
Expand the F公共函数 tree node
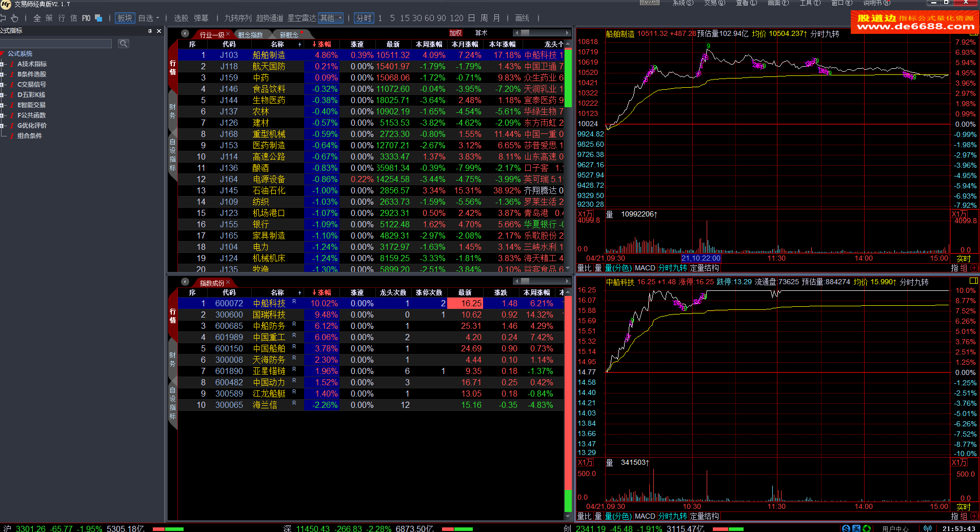(3, 115)
